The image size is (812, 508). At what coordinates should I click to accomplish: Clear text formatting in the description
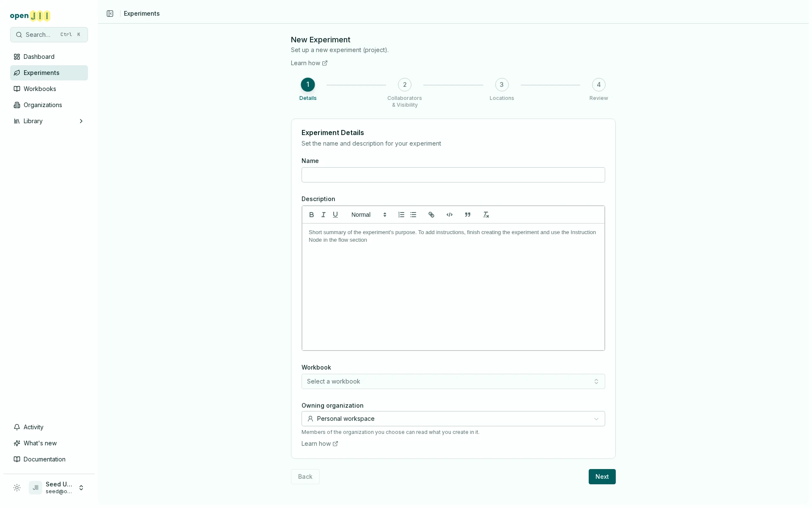click(x=486, y=215)
